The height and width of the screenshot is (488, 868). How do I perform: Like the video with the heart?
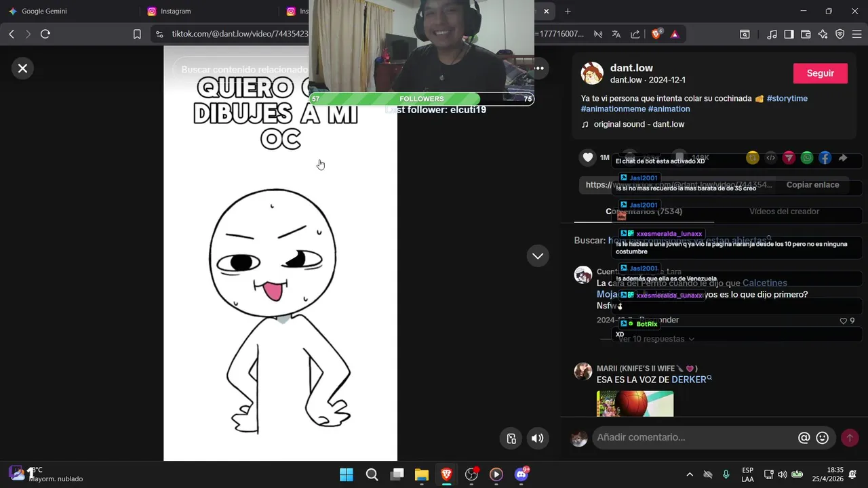coord(588,157)
